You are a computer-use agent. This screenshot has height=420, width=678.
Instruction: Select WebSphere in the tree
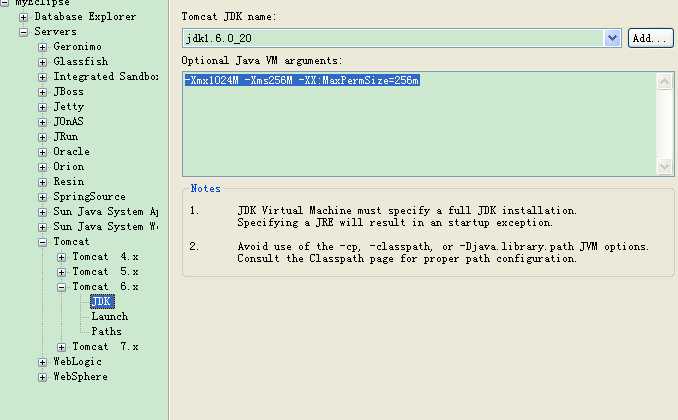coord(80,376)
